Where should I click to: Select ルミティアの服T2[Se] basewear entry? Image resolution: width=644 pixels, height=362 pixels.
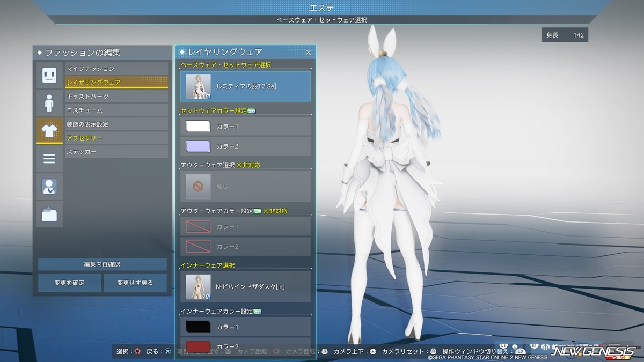245,86
